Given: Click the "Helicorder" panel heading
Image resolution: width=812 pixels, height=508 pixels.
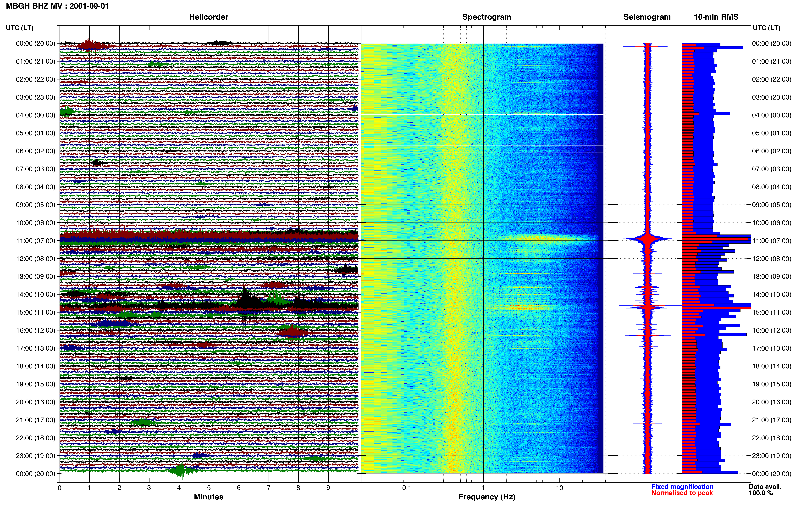Looking at the screenshot, I should pyautogui.click(x=209, y=17).
